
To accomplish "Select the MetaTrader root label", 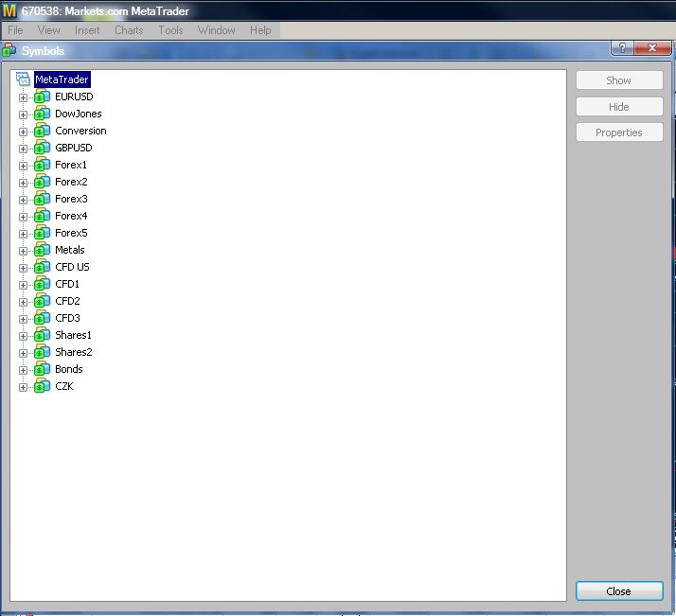I will [x=62, y=79].
